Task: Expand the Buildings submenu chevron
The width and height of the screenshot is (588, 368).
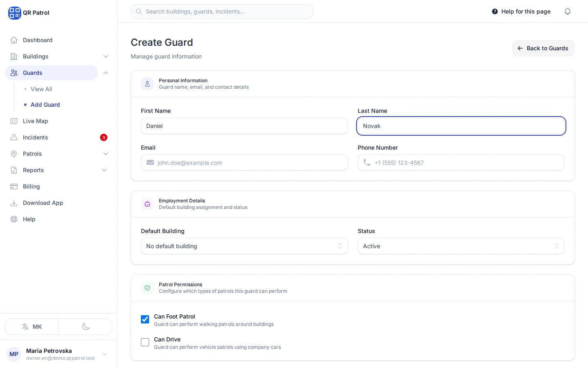Action: (106, 56)
